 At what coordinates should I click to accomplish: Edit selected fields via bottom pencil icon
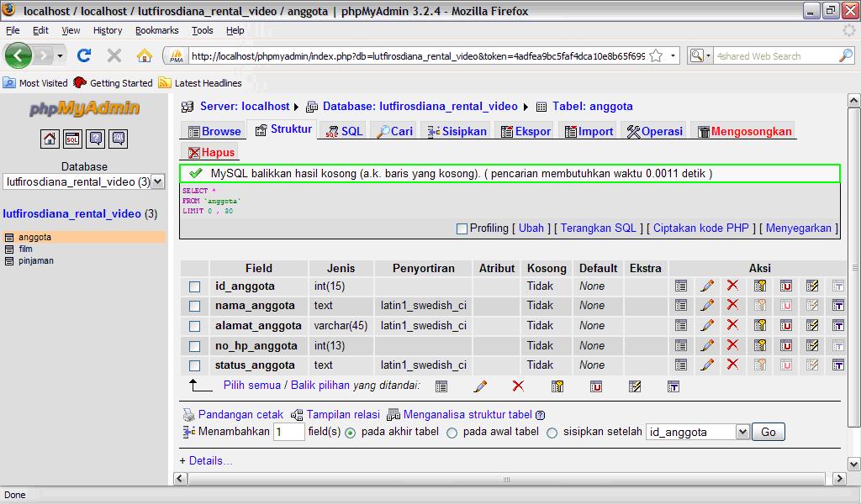click(x=480, y=386)
